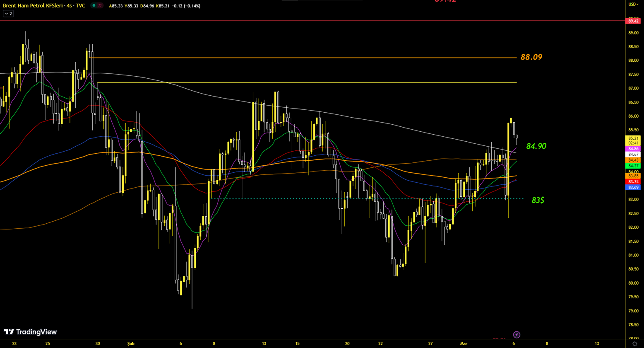The width and height of the screenshot is (644, 348).
Task: Click the Mar month label on time axis
Action: tap(464, 343)
